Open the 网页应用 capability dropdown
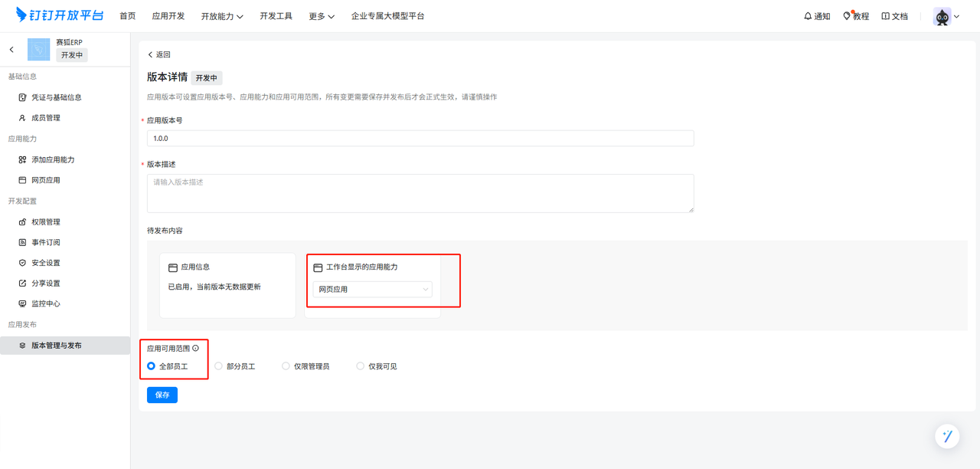 (372, 289)
